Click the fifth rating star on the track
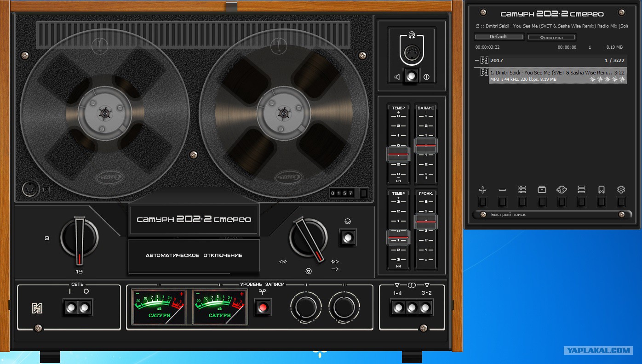This screenshot has height=364, width=642. 622,79
